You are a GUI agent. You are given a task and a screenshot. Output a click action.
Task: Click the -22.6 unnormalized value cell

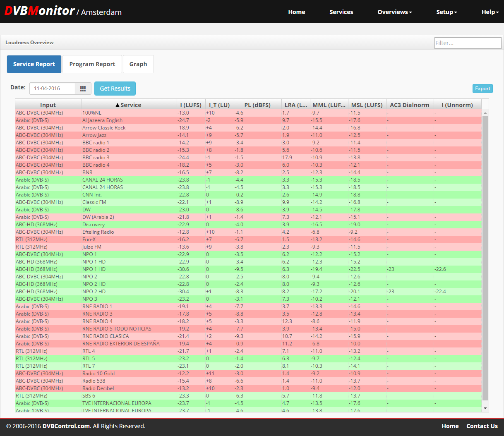(x=458, y=269)
